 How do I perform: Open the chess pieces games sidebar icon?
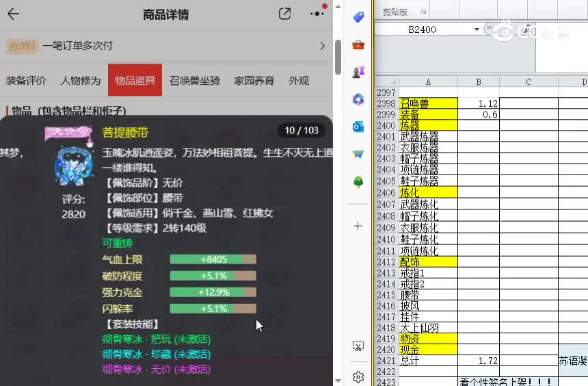pos(358,72)
